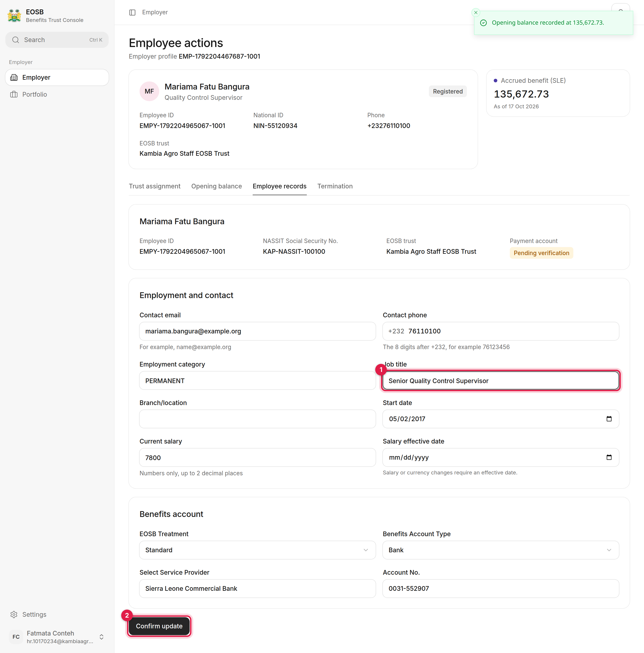Screen dimensions: 644x653
Task: Click the Registered status badge
Action: 448,91
